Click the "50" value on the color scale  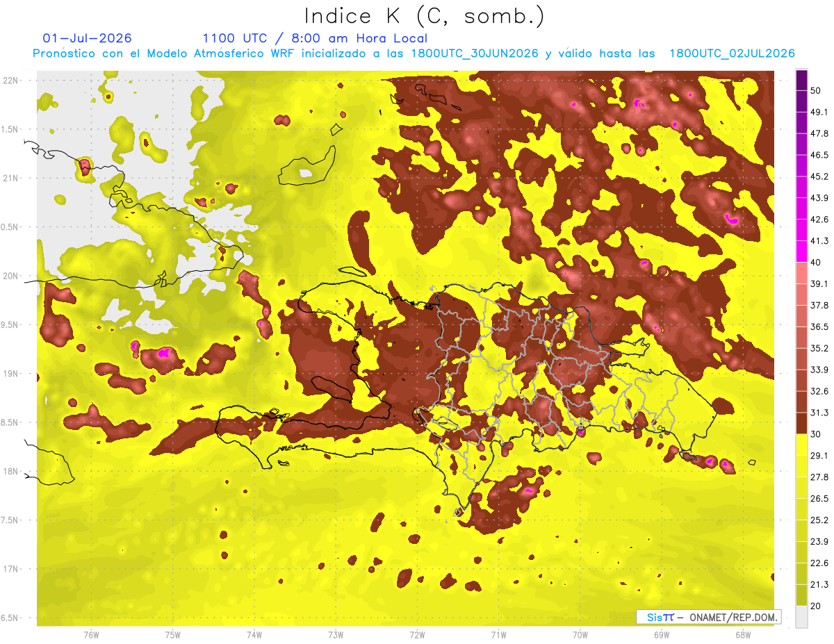(817, 90)
